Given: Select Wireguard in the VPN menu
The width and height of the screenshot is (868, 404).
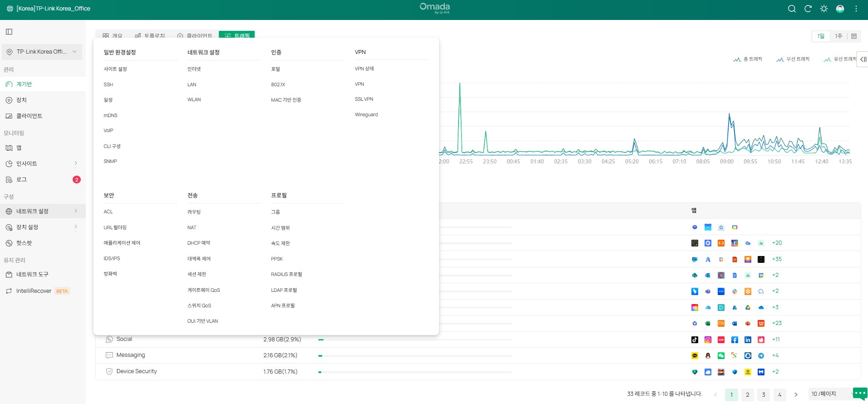Looking at the screenshot, I should point(366,115).
